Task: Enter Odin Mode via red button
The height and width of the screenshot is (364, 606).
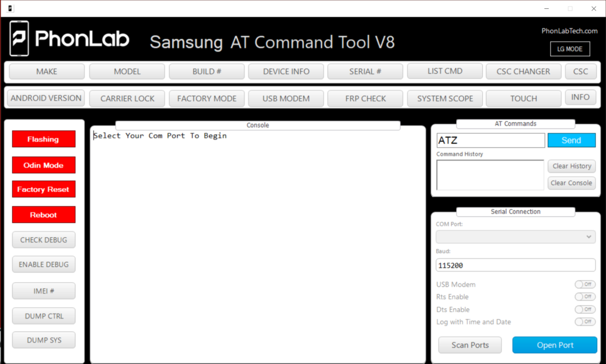Action: [x=44, y=165]
